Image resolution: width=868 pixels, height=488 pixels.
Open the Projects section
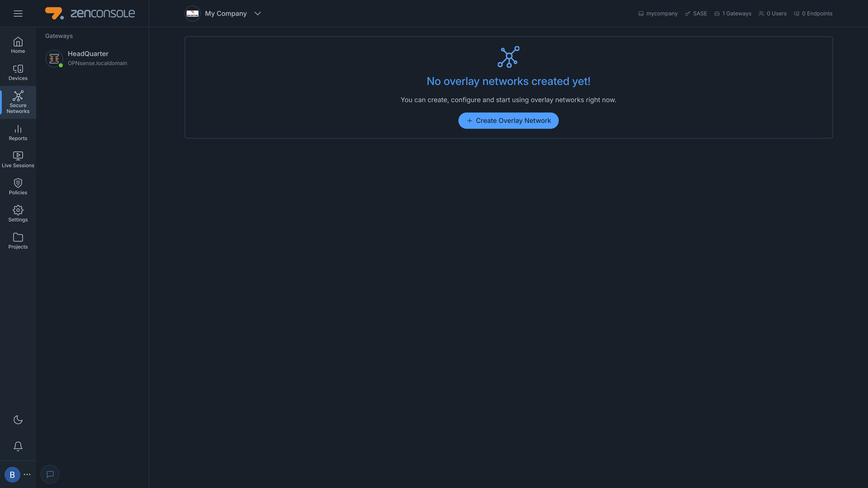(x=18, y=241)
